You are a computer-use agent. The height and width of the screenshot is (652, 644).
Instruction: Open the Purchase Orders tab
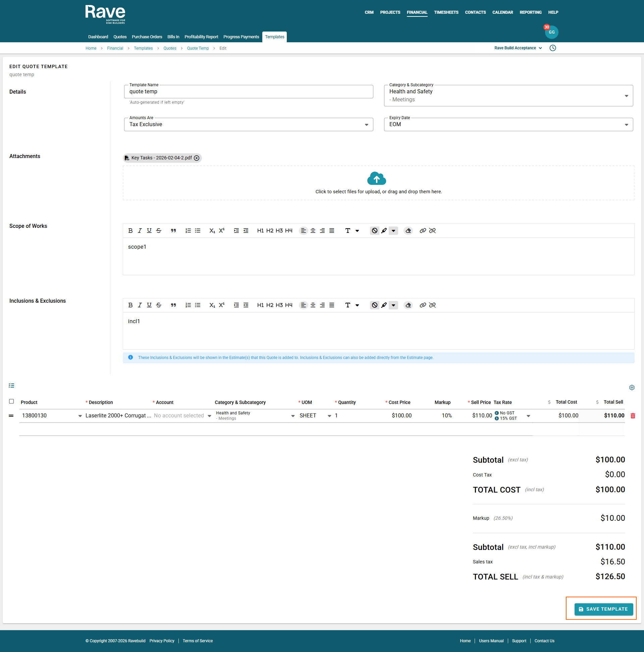[x=147, y=37]
